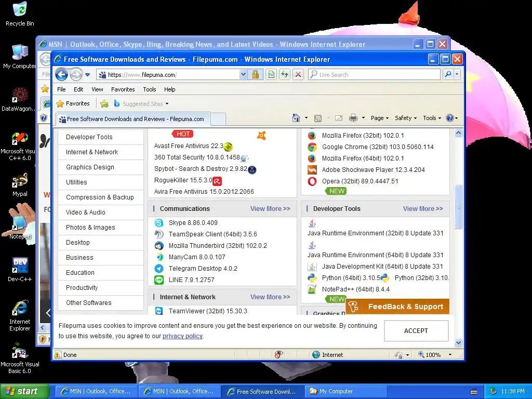532x399 pixels.
Task: Click the page scrollbar down arrow
Action: (x=458, y=343)
